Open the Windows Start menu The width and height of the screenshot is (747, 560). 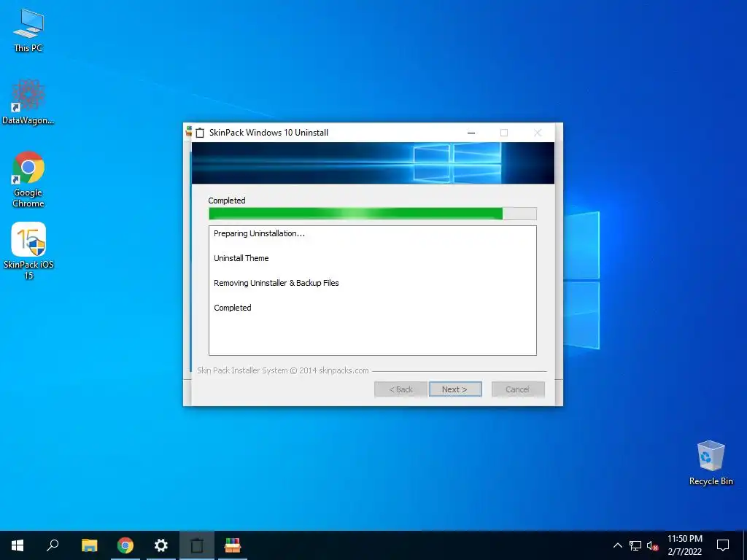pyautogui.click(x=18, y=545)
